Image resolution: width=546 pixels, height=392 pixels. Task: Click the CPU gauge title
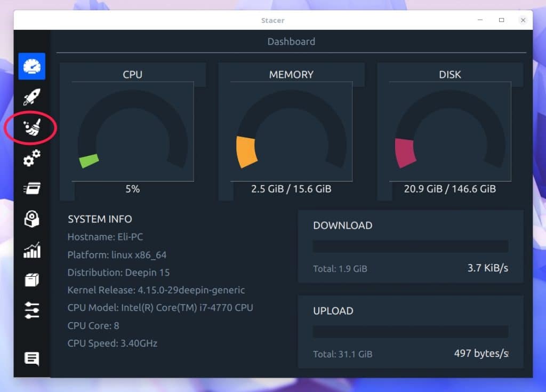[x=133, y=75]
